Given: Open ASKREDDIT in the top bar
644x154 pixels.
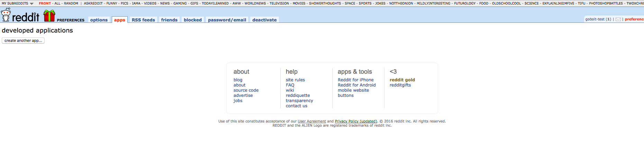Looking at the screenshot, I should pyautogui.click(x=93, y=3).
